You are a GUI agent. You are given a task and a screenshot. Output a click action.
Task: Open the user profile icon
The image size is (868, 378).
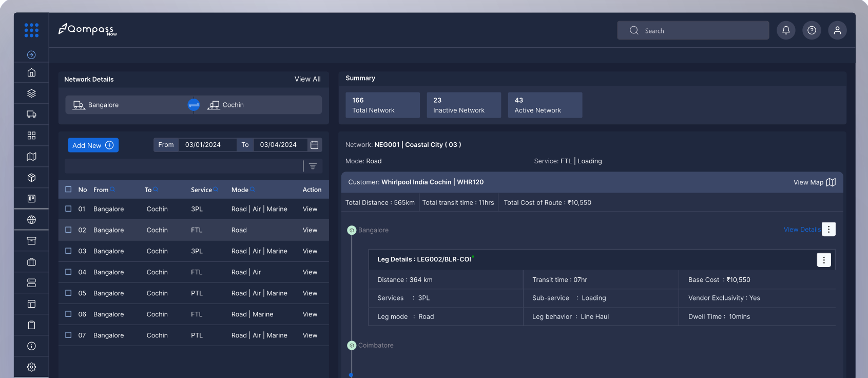pyautogui.click(x=837, y=30)
